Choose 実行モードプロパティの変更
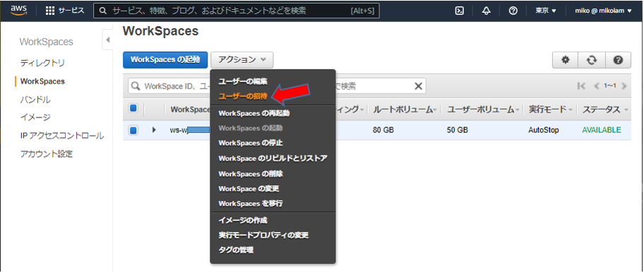Screen dimensions: 644x273 pyautogui.click(x=263, y=236)
